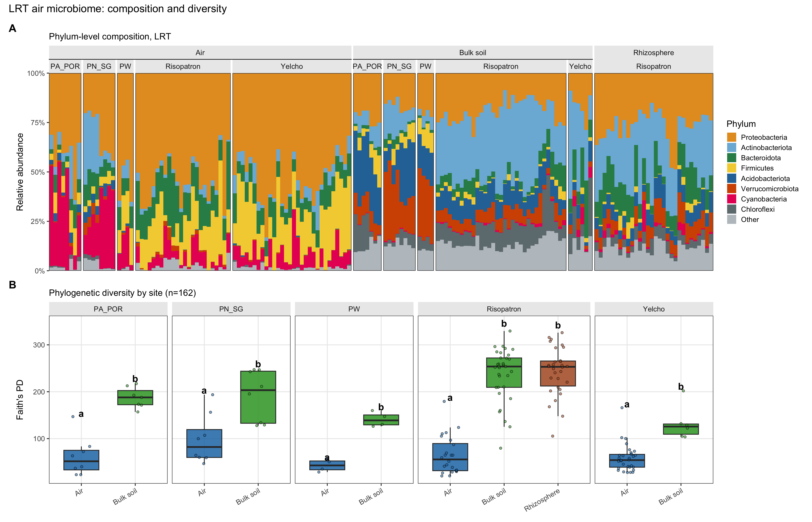
Task: Click the green Bulk soil boxplot in PA_POR facet
Action: (135, 398)
